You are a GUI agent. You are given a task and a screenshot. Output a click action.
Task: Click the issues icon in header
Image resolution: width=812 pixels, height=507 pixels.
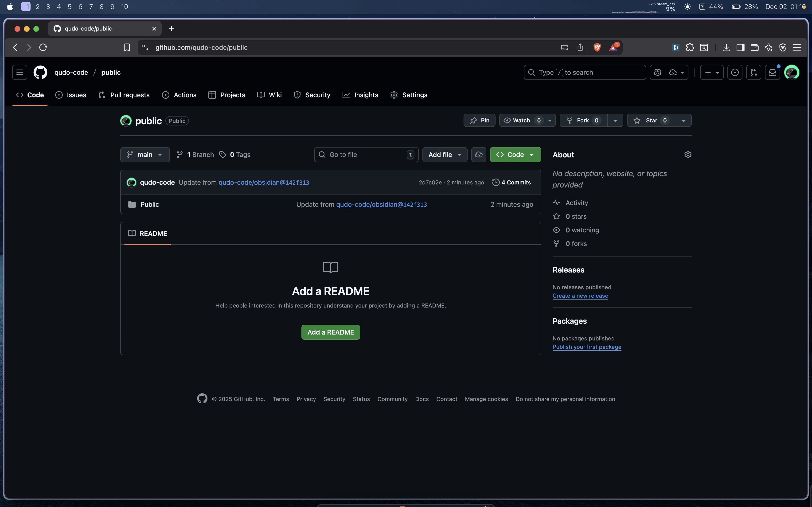pyautogui.click(x=734, y=72)
